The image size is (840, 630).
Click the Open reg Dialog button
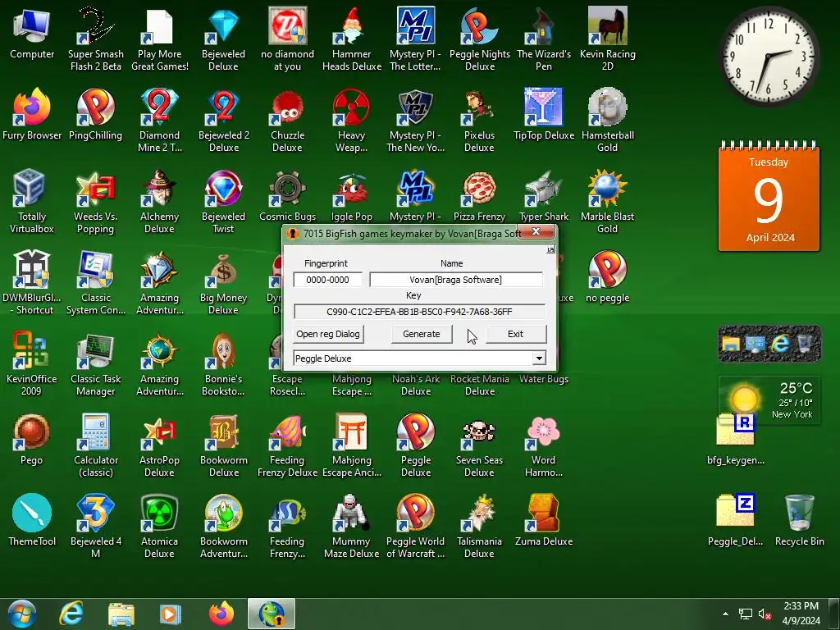coord(328,334)
